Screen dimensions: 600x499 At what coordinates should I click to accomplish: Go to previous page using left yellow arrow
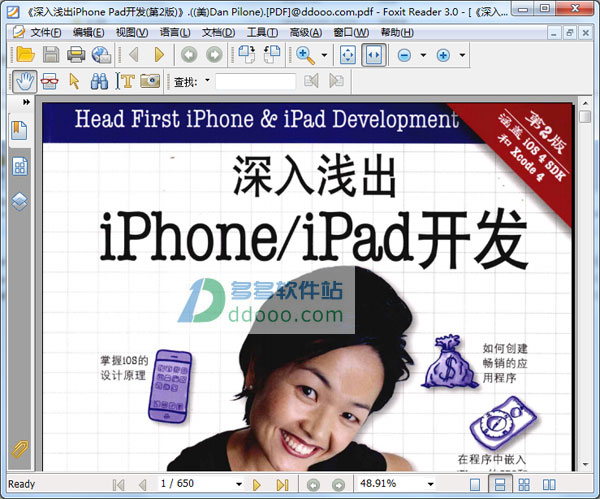(x=134, y=55)
